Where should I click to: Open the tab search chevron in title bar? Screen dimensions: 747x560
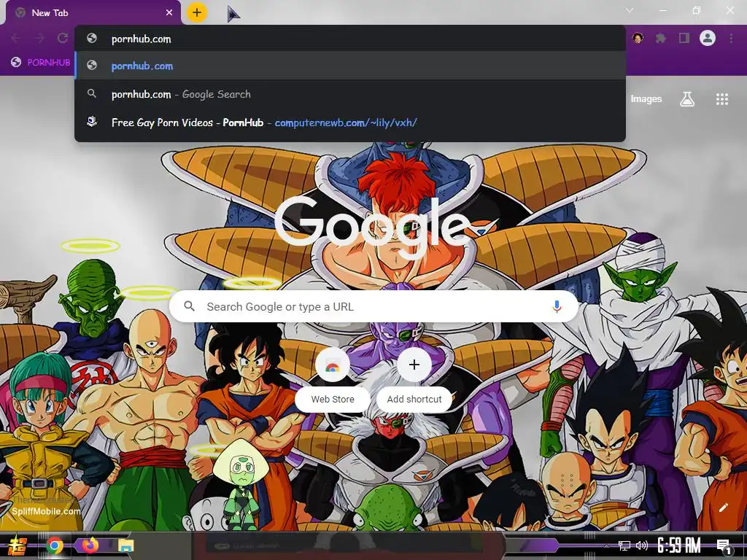(x=630, y=10)
